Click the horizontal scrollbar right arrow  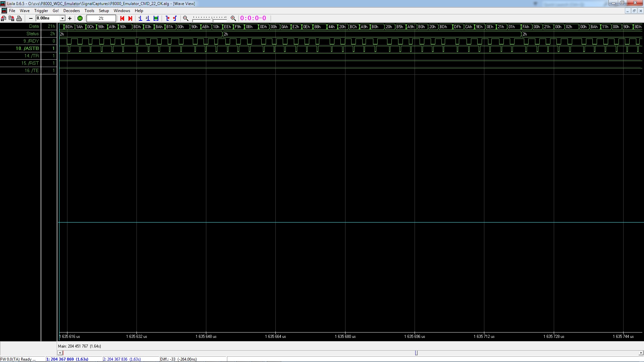[641, 353]
